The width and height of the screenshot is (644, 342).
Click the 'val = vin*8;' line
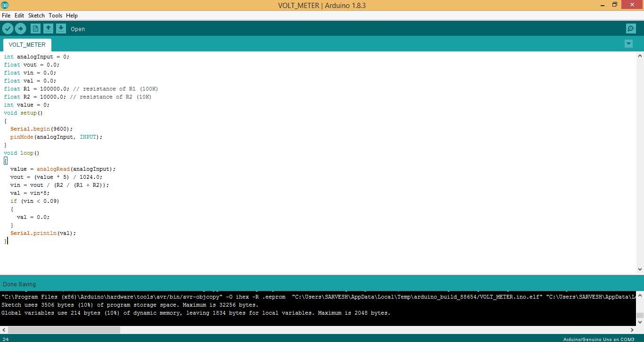[30, 193]
